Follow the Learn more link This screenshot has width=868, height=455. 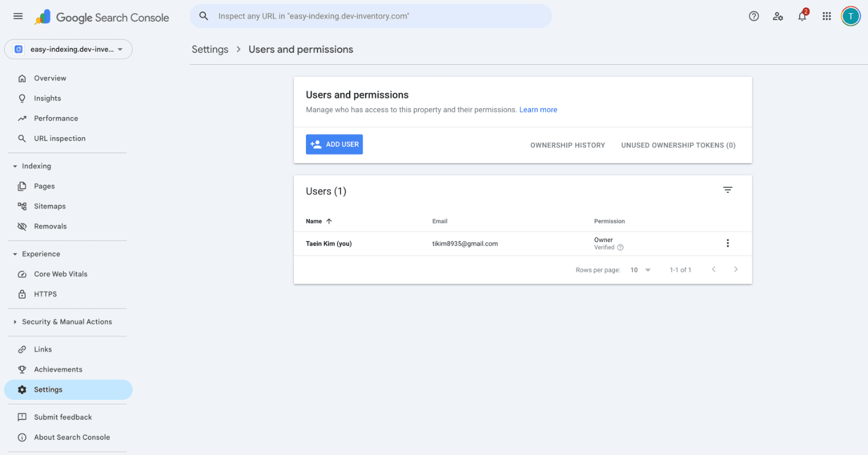click(x=538, y=110)
